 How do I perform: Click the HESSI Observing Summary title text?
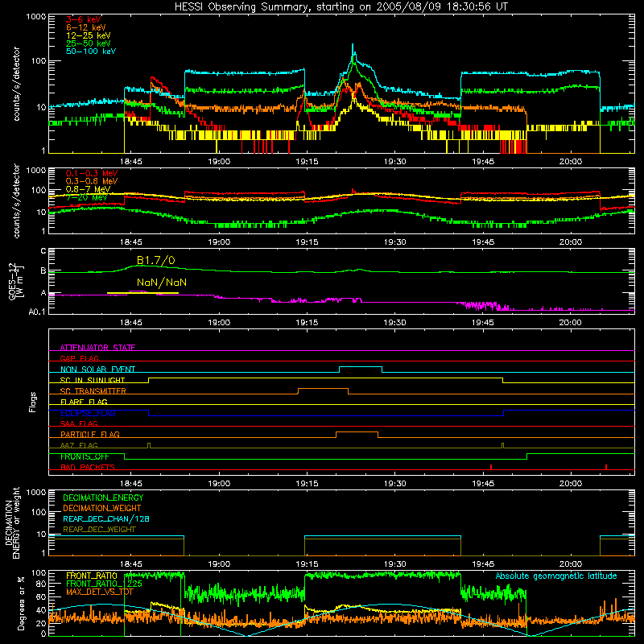pyautogui.click(x=341, y=7)
